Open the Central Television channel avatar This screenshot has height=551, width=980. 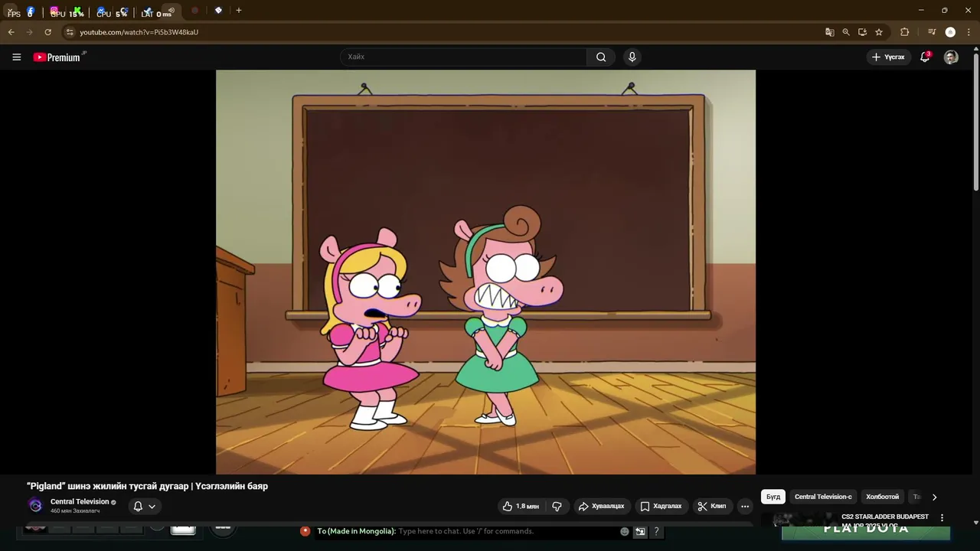click(35, 505)
